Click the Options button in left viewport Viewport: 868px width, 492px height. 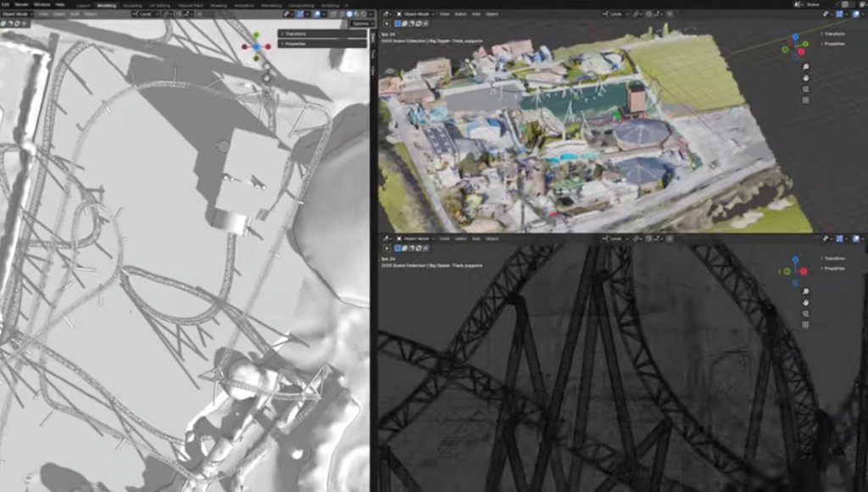tap(360, 24)
